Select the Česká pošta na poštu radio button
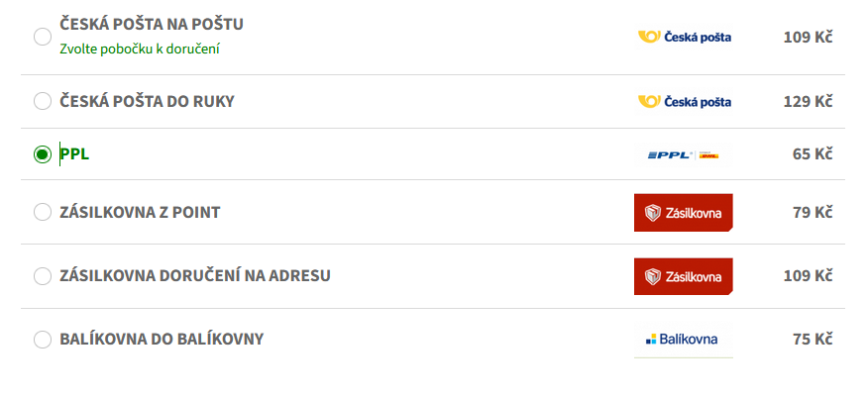Viewport: 868px width, 398px height. [42, 37]
